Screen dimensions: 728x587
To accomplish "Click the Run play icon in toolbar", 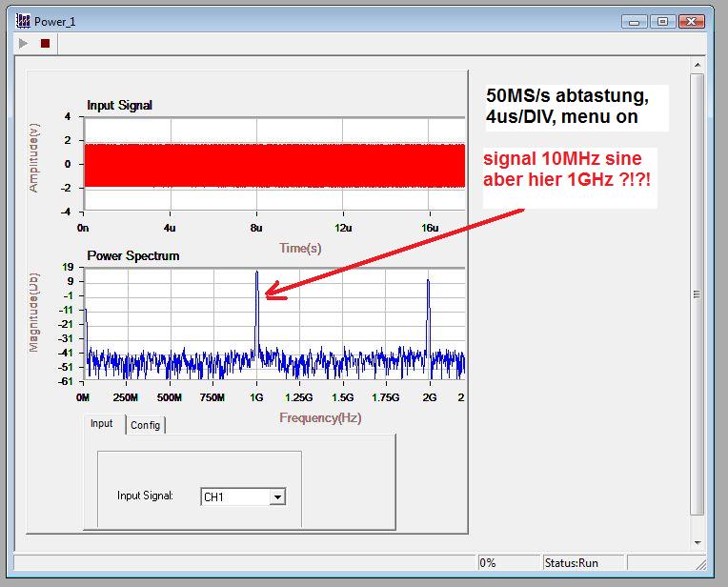I will (23, 43).
